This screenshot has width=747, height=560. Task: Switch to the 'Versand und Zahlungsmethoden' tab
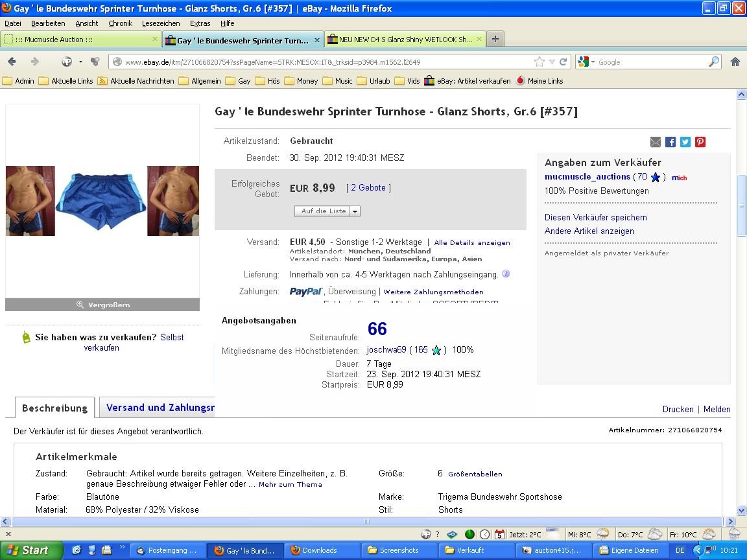pyautogui.click(x=160, y=408)
